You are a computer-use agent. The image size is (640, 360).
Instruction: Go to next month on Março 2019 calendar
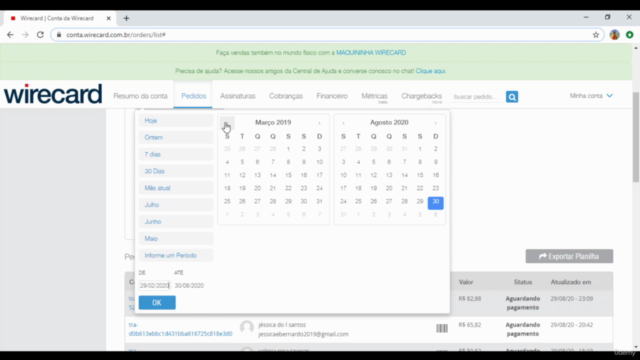pos(319,122)
